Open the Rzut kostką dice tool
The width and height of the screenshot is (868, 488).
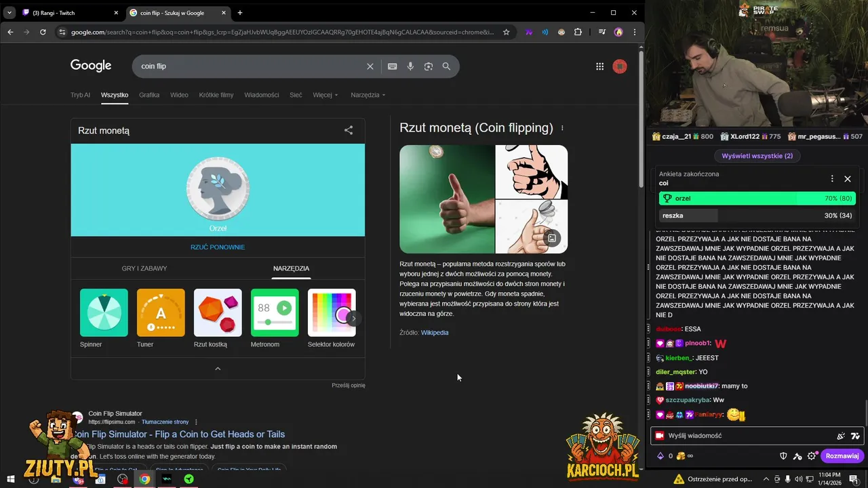pos(218,319)
